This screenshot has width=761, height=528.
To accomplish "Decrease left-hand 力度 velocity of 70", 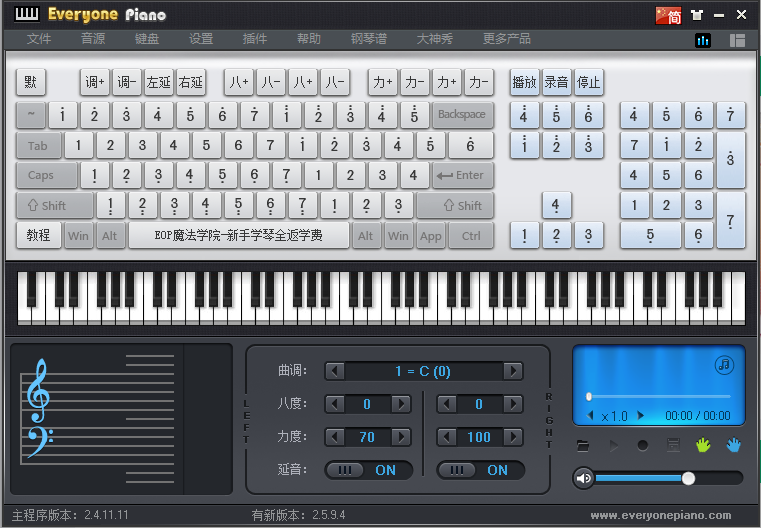I will [334, 437].
